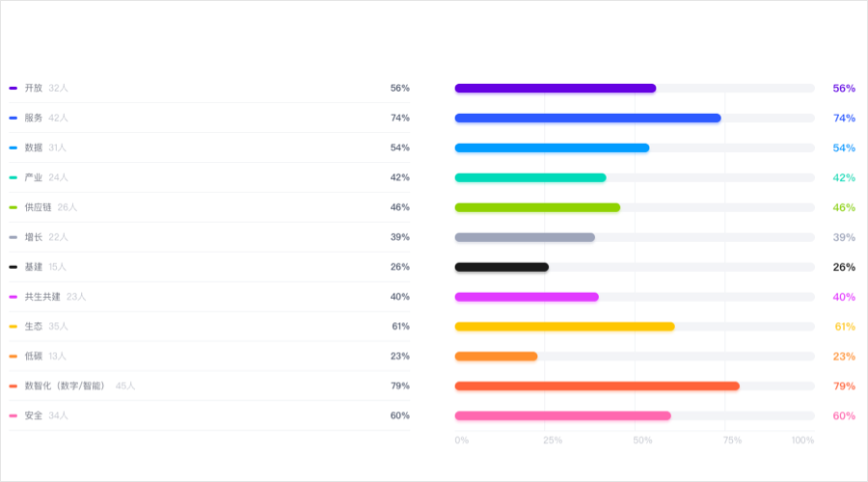
Task: Click the 供应链 legend label
Action: click(x=39, y=207)
